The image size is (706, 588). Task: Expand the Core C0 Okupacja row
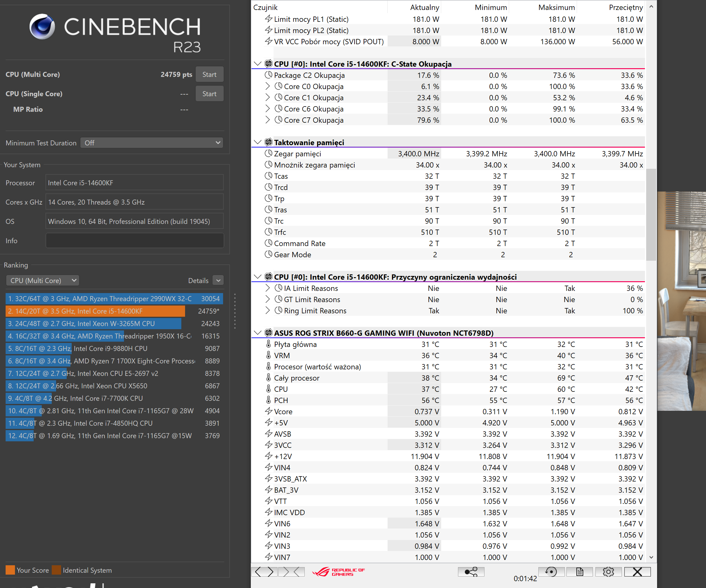click(267, 86)
